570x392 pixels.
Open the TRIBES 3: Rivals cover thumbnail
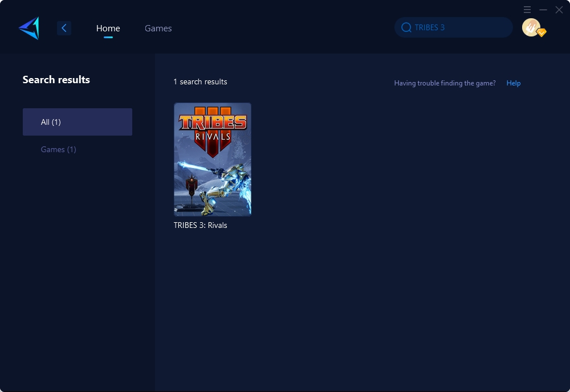click(x=213, y=160)
